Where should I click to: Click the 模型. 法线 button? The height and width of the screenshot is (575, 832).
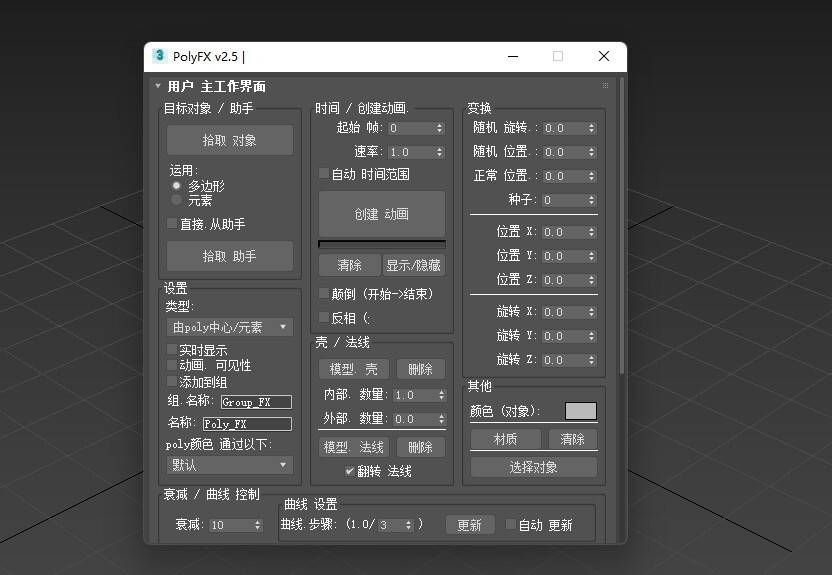click(354, 447)
